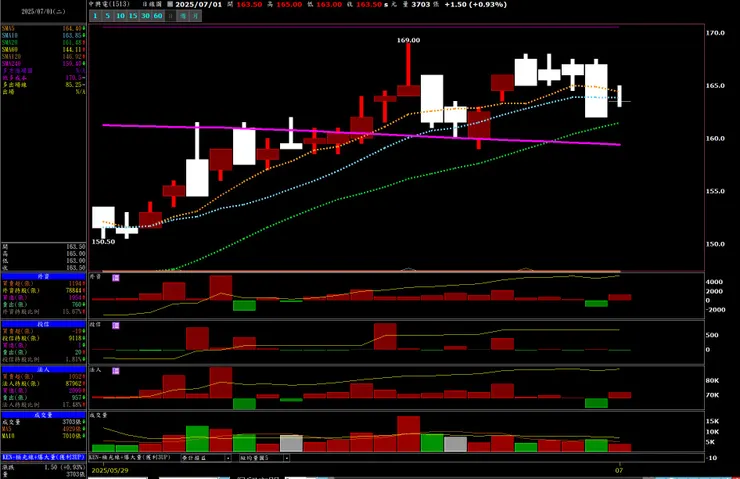
Task: Click the small icon before 2025/07/01 in the header
Action: point(170,4)
